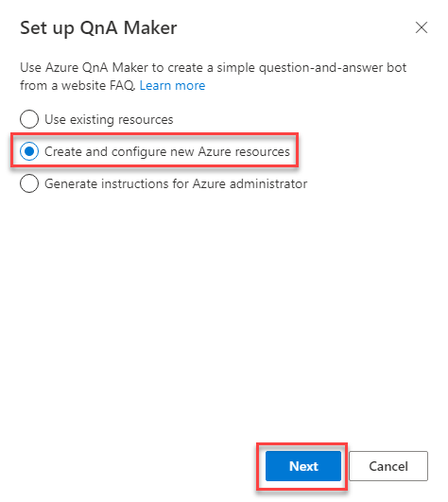This screenshot has width=448, height=502.
Task: Click the empty radio circle beside Use existing
Action: (x=29, y=119)
